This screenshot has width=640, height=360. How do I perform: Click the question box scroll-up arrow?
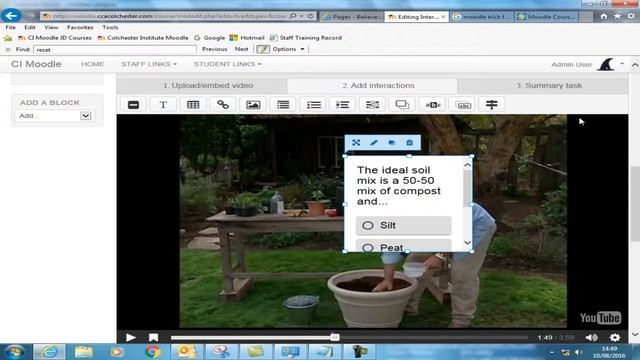pyautogui.click(x=467, y=165)
